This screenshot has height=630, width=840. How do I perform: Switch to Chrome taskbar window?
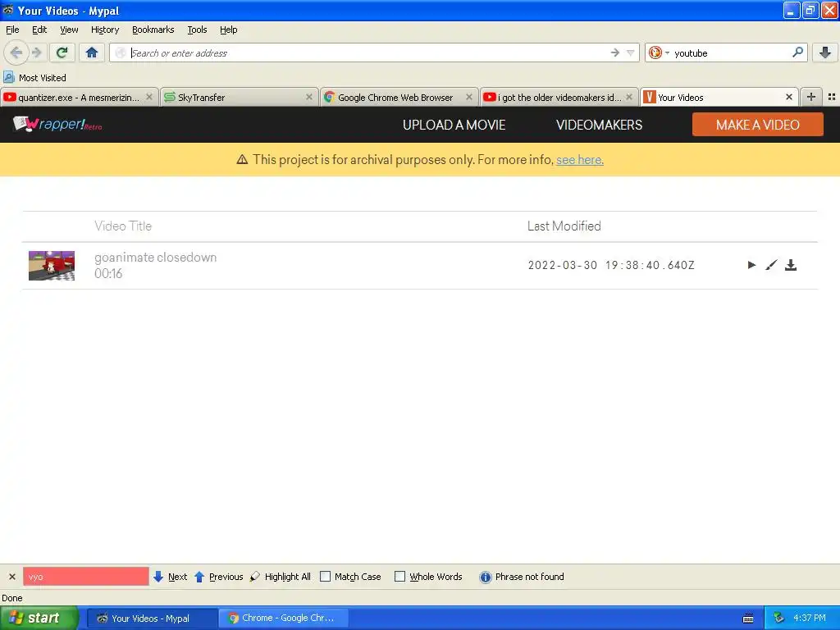[285, 618]
